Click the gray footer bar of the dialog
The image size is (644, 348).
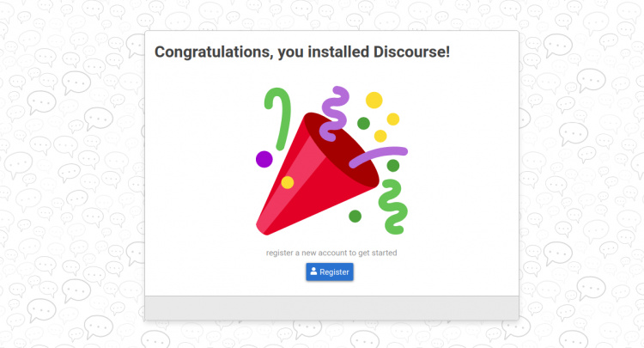click(331, 308)
